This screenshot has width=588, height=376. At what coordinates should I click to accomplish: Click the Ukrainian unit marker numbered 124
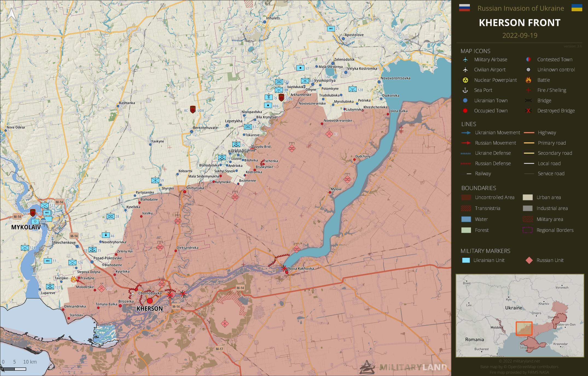click(x=25, y=248)
